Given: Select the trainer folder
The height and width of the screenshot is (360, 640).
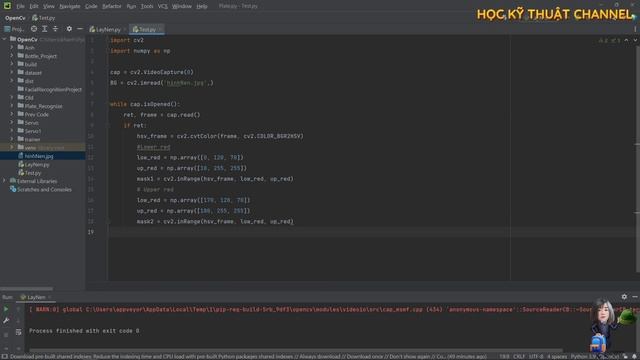Looking at the screenshot, I should tap(29, 139).
